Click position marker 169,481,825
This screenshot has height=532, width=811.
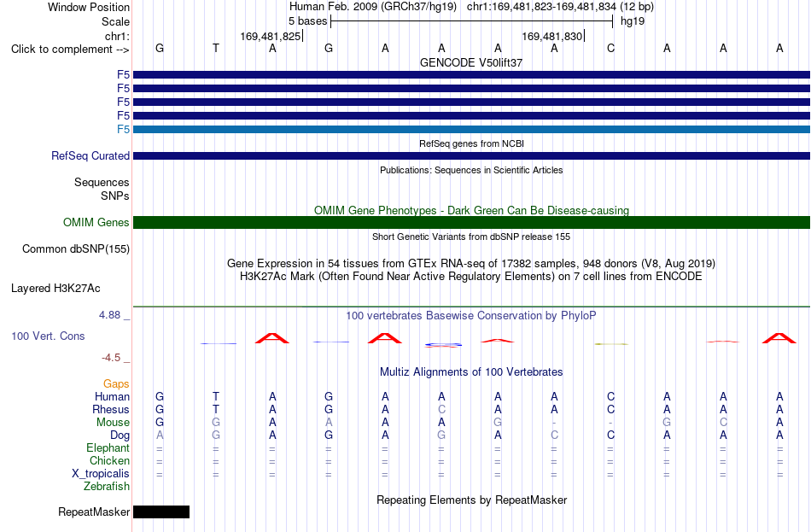[271, 36]
